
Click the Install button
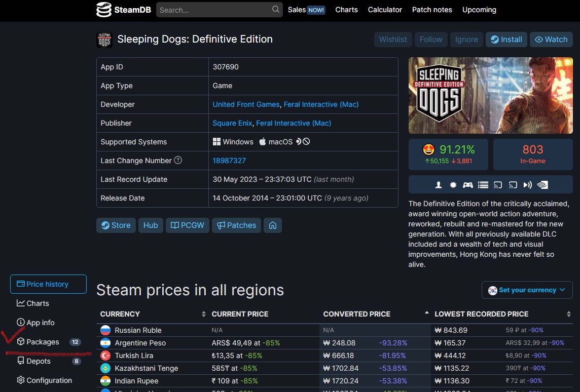point(506,40)
